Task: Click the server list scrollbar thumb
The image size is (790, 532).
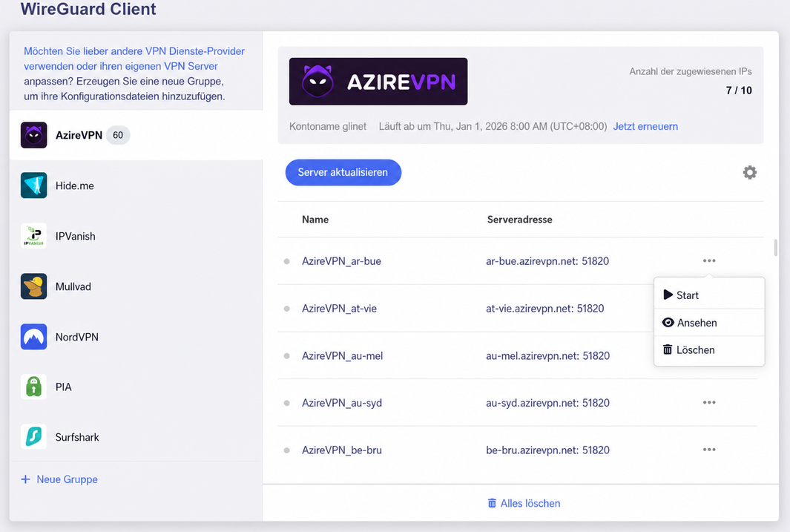Action: coord(775,247)
